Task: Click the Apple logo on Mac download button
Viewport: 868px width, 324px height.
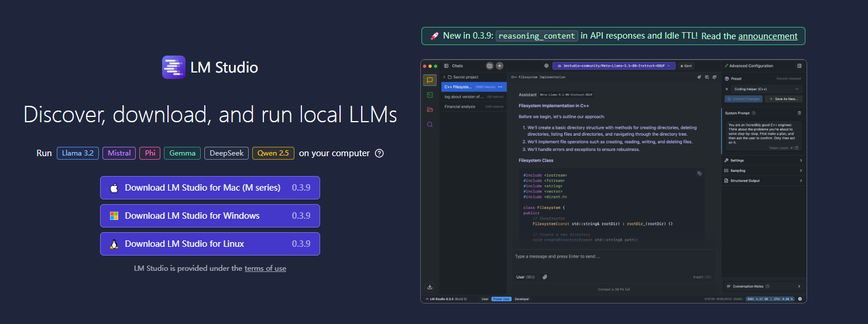Action: pyautogui.click(x=114, y=188)
